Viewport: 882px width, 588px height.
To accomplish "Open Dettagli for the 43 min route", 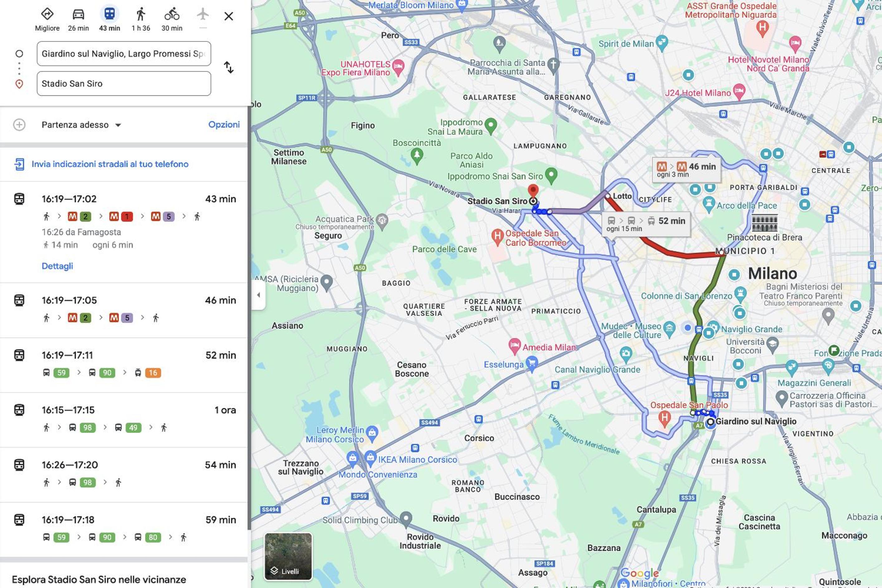I will coord(57,266).
